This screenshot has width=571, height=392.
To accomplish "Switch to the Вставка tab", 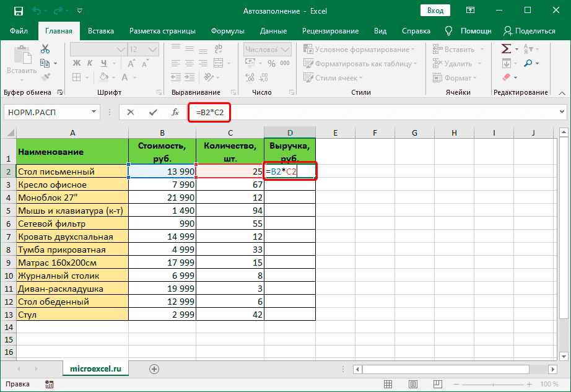I will [101, 31].
